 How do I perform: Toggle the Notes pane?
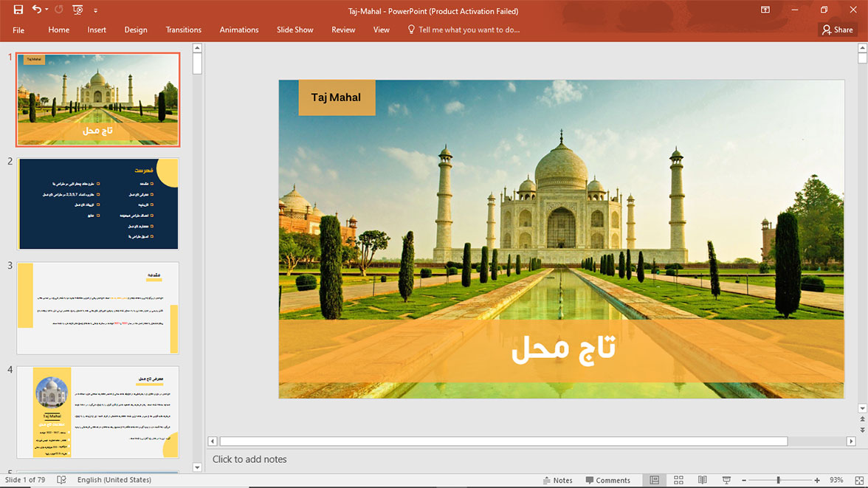click(557, 480)
